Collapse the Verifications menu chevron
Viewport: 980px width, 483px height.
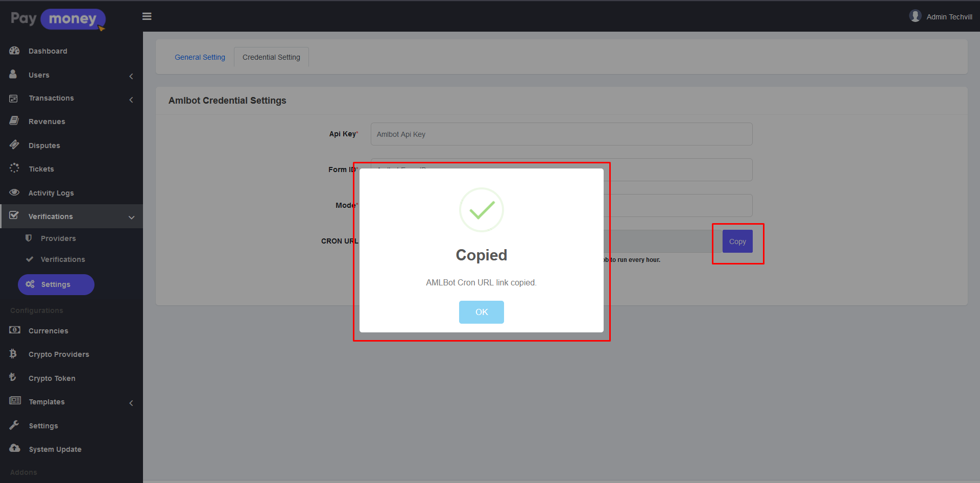point(131,218)
